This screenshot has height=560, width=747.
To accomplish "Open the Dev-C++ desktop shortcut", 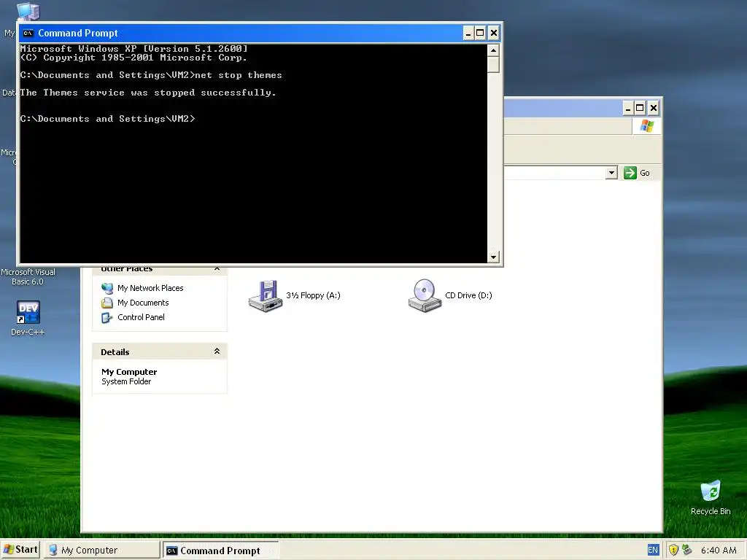I will click(x=28, y=312).
